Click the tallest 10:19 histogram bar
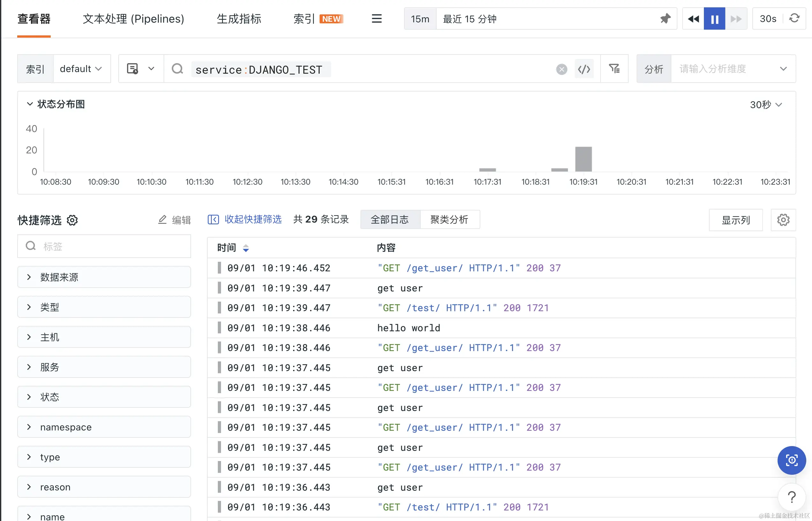 point(584,159)
